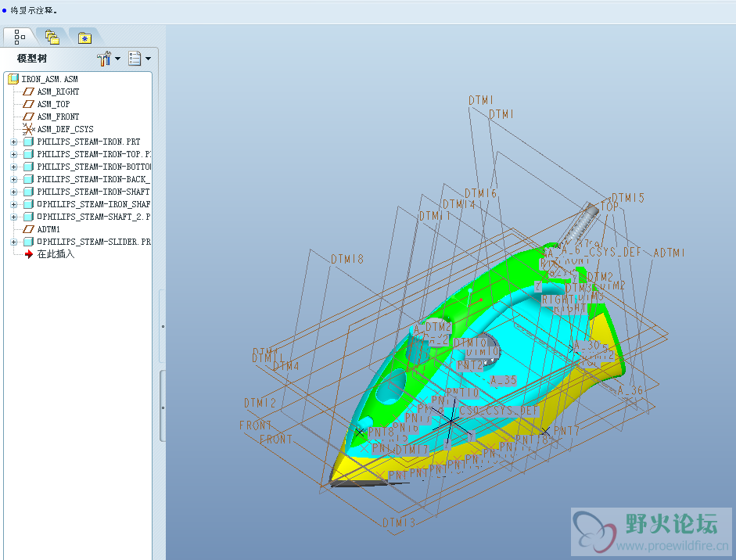
Task: Click the datum plane icon of ASM_TOP
Action: [x=29, y=104]
